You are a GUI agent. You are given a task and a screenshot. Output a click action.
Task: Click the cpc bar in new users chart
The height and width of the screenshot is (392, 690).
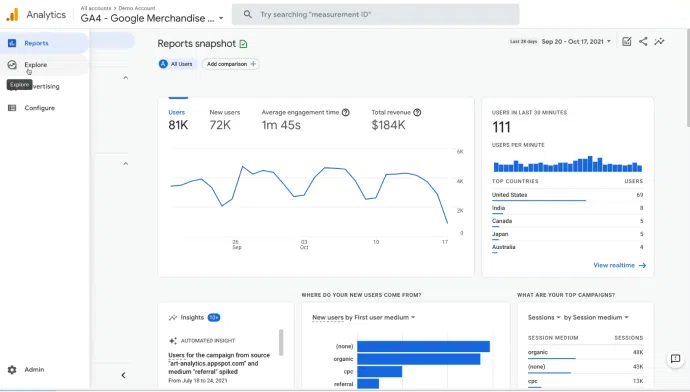coord(379,372)
